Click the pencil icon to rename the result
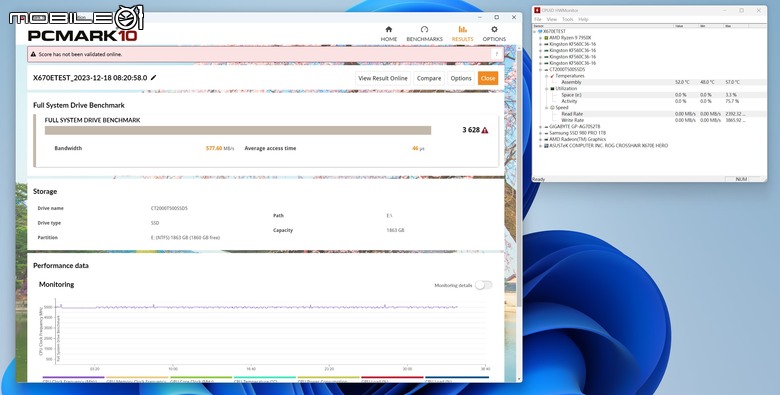 153,78
